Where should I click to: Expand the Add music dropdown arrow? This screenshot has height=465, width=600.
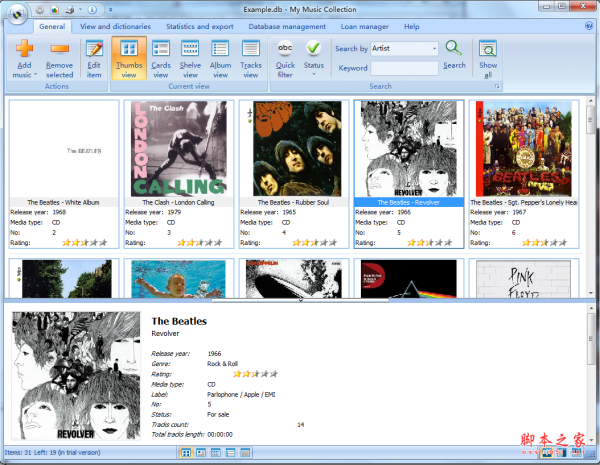pyautogui.click(x=36, y=74)
